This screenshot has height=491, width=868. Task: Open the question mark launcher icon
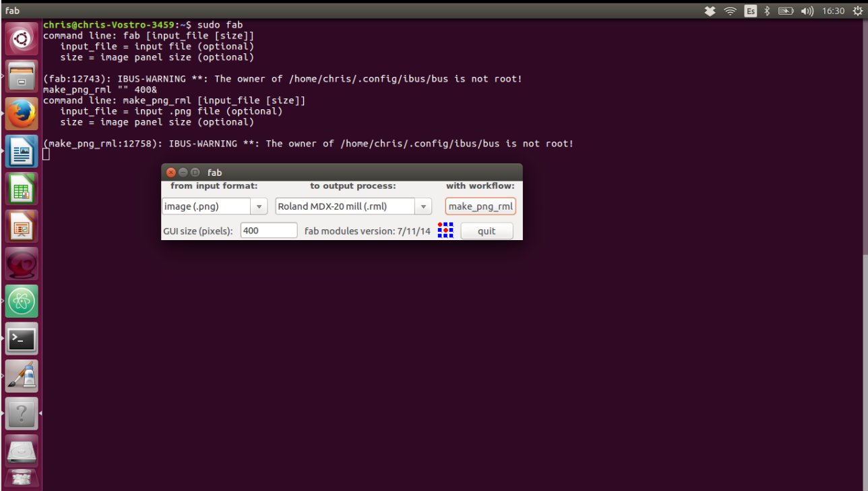pos(22,413)
